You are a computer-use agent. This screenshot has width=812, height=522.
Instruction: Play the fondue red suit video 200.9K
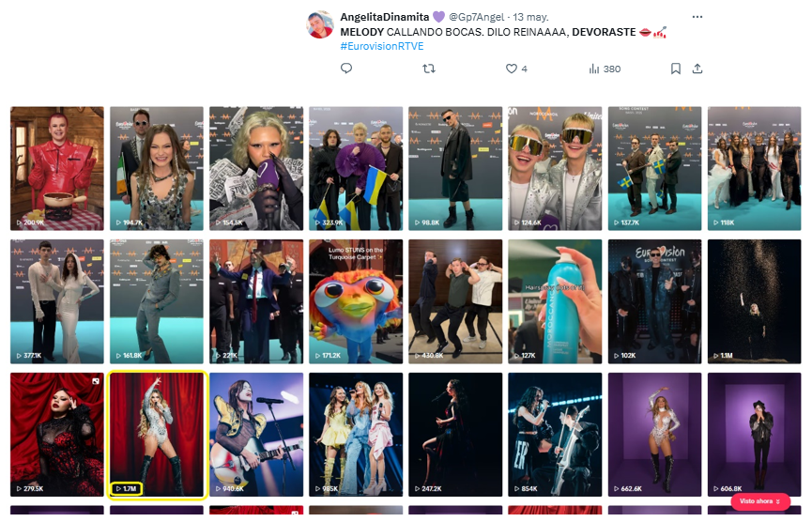57,168
